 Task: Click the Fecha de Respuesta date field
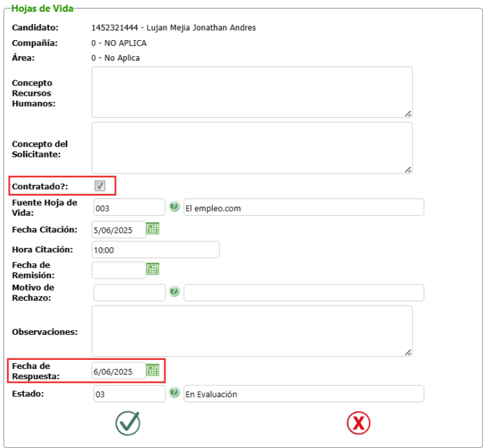click(119, 371)
